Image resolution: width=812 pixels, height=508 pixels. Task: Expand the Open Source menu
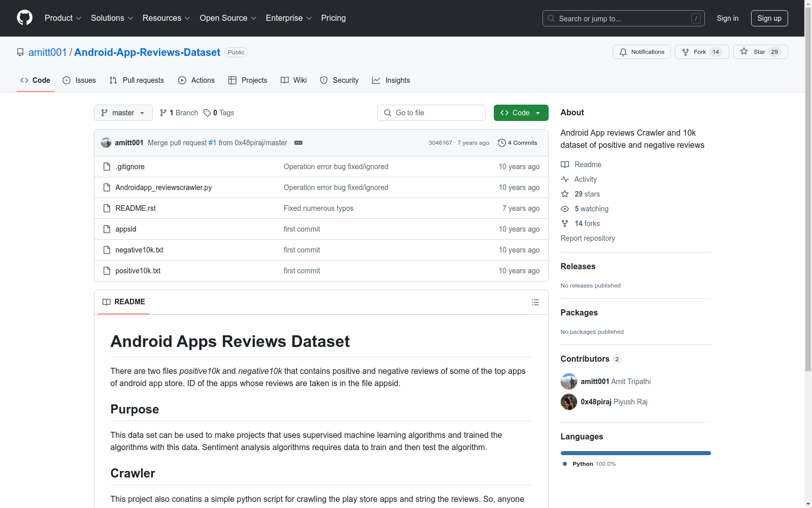pos(228,18)
